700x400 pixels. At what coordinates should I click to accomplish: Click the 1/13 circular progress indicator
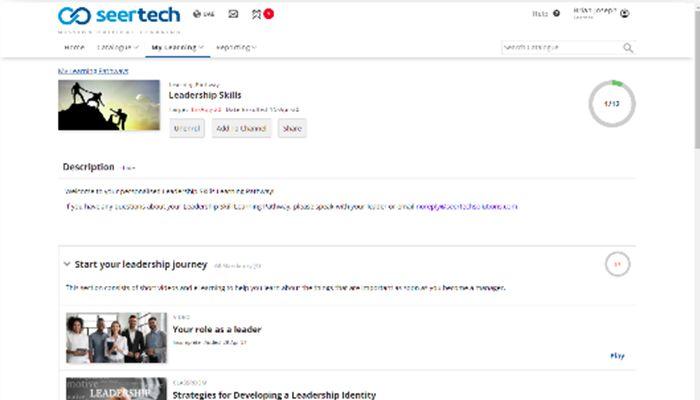[612, 104]
